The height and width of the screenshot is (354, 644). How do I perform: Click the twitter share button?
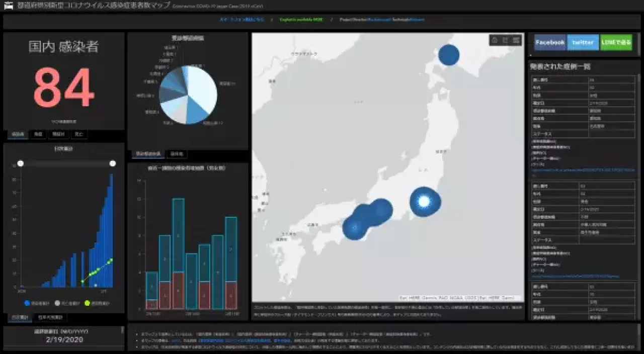(x=583, y=43)
